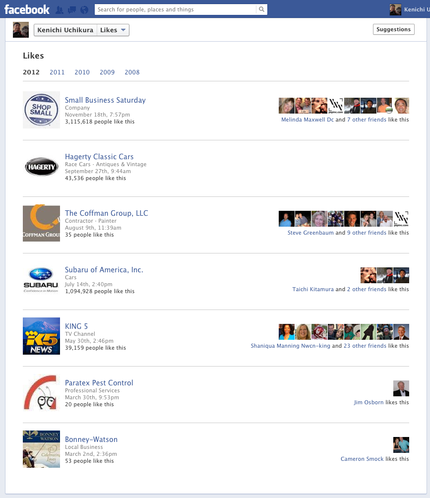This screenshot has height=498, width=430.
Task: Switch to the 2010 year tab
Action: coord(82,72)
